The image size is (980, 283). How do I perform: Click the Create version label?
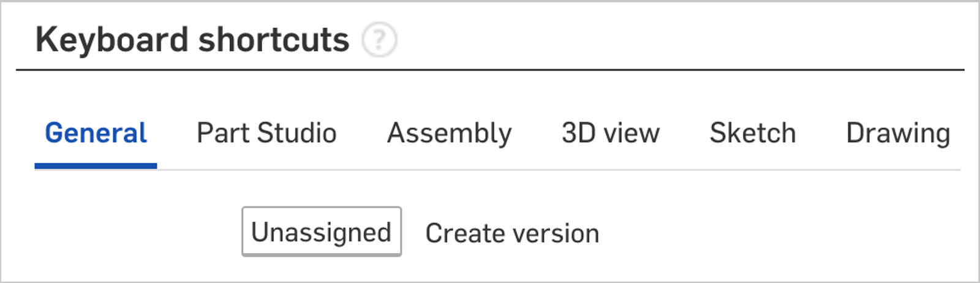[x=512, y=233]
